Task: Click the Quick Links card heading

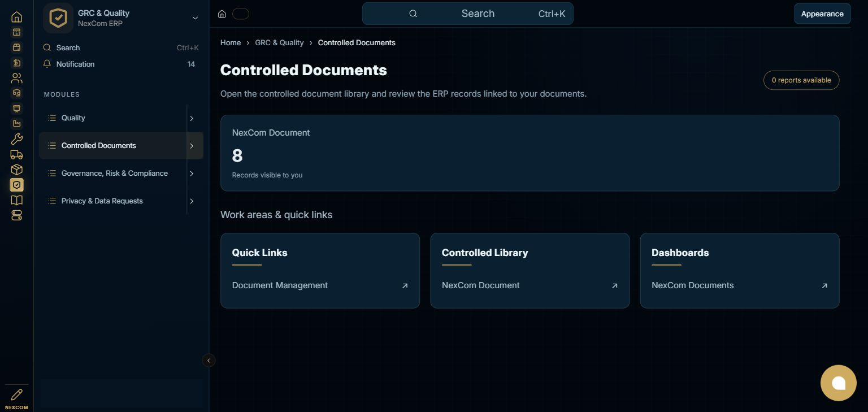Action: 259,253
